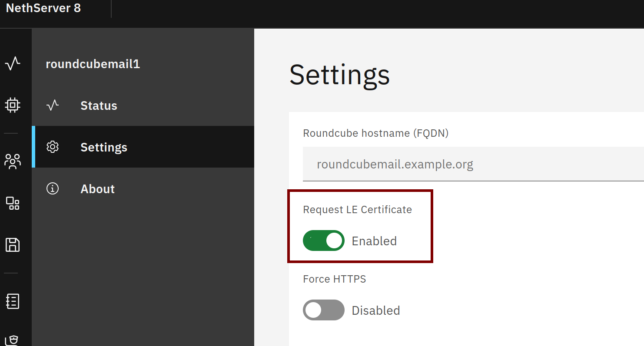Click the partially visible icon below the notebook

click(x=13, y=340)
